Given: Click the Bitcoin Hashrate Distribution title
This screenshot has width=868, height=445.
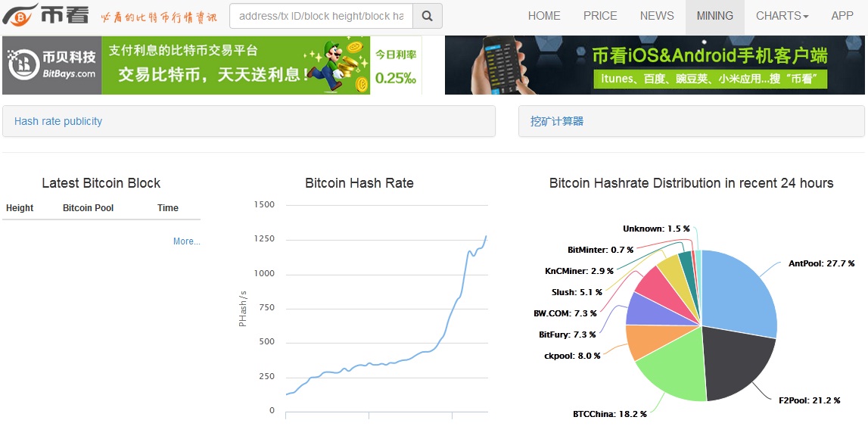Looking at the screenshot, I should pyautogui.click(x=692, y=183).
